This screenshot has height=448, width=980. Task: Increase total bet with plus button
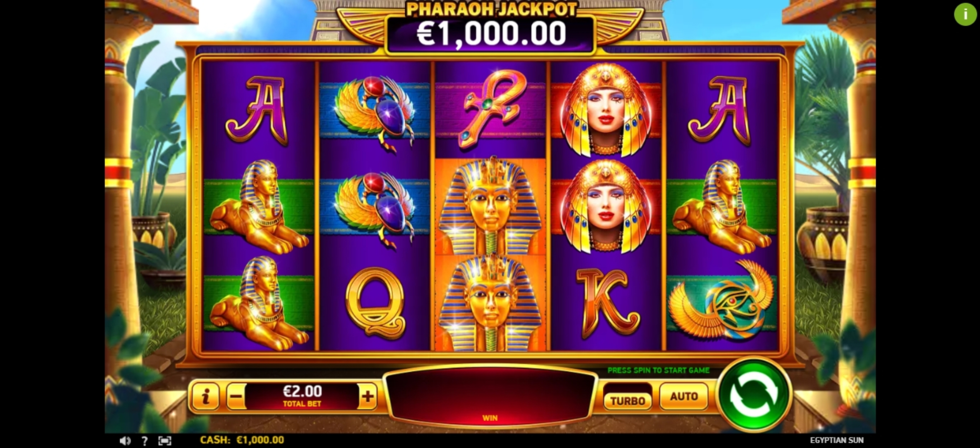pyautogui.click(x=368, y=397)
